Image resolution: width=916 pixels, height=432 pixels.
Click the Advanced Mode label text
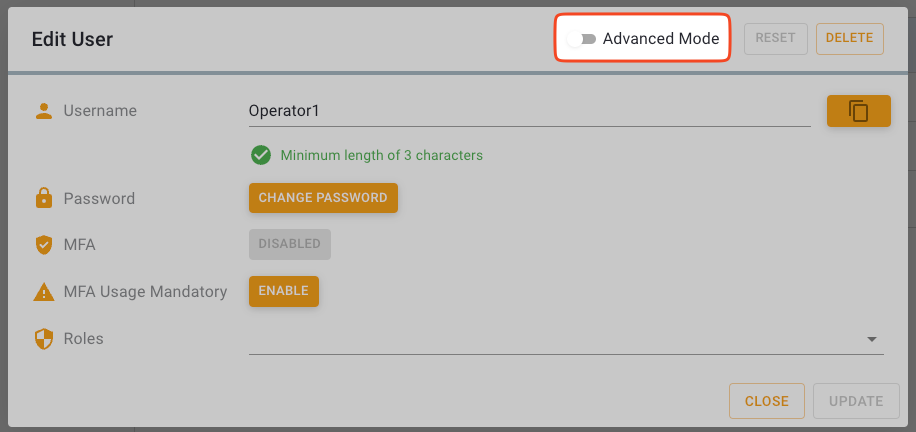[660, 39]
